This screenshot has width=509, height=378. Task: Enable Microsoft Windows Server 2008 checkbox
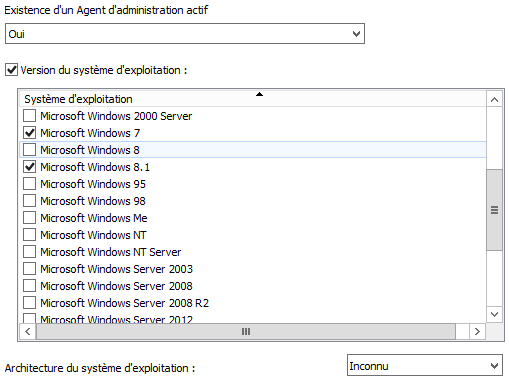click(x=29, y=286)
